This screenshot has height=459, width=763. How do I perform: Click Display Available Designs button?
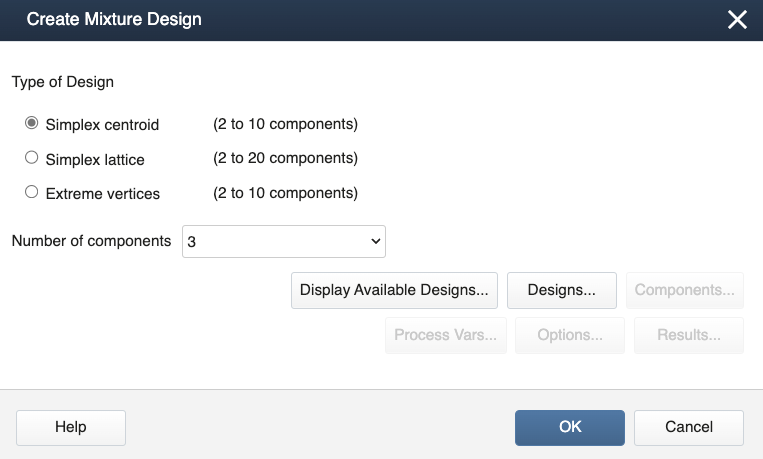pos(394,290)
